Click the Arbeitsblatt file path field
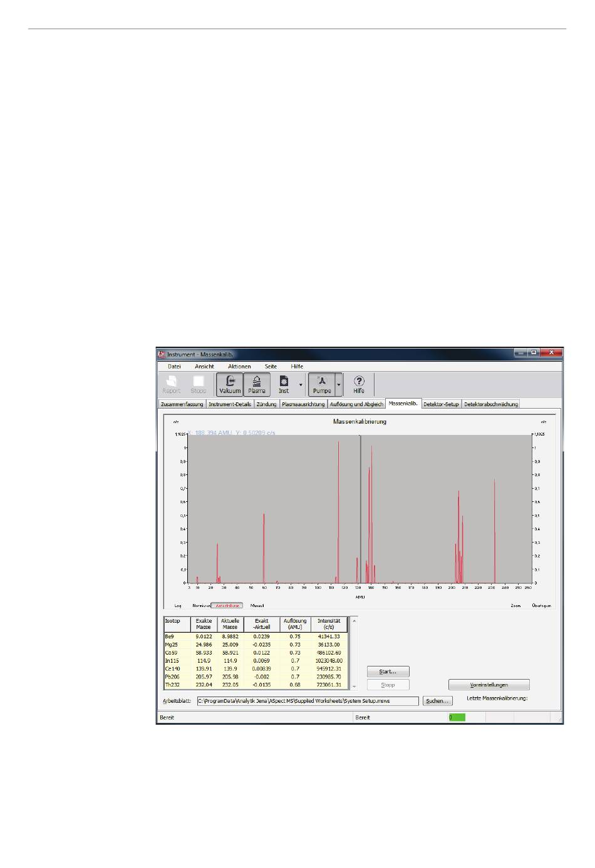This screenshot has height=868, width=595. tap(308, 701)
